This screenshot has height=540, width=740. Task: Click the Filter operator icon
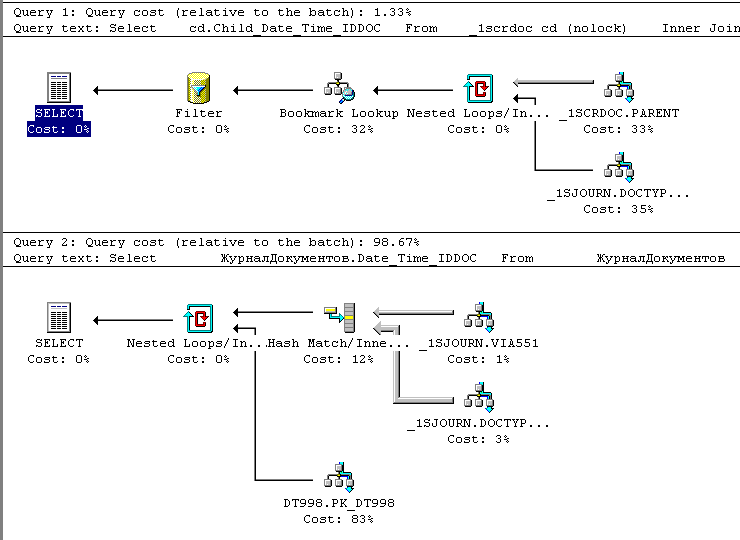pos(198,89)
